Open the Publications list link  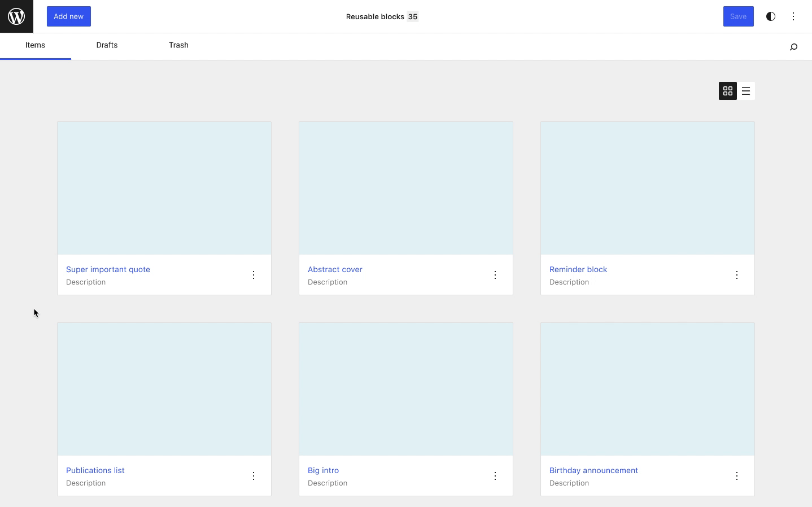95,470
